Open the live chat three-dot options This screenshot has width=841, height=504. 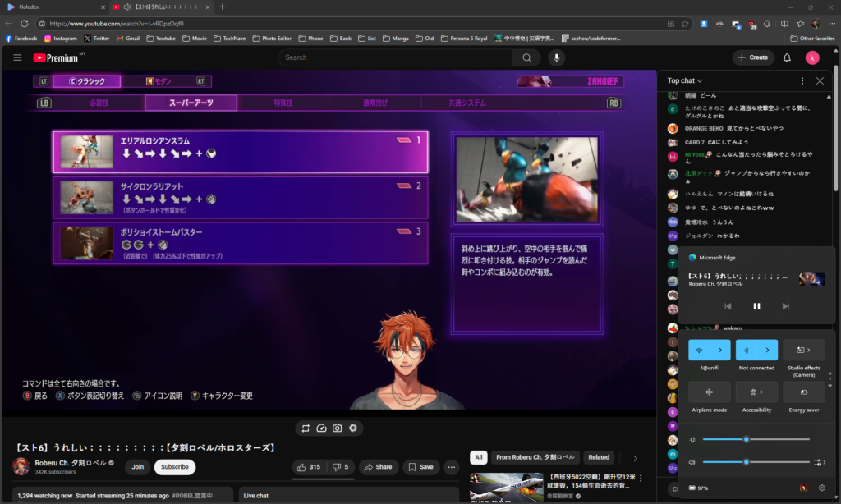[x=802, y=81]
